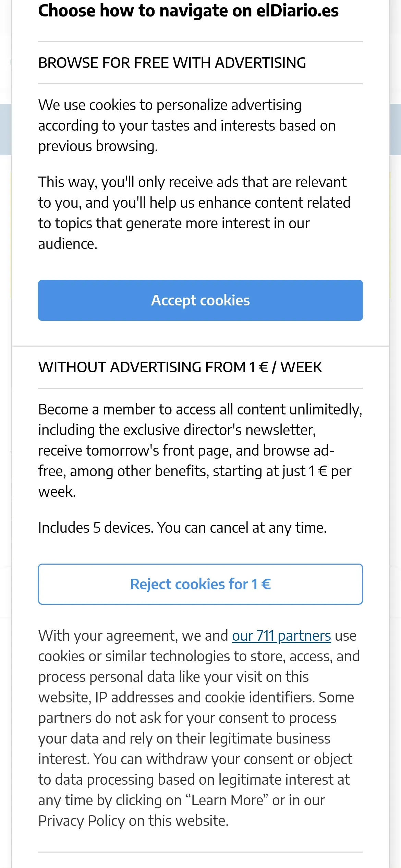Click the "Choose how to navigate on elDiario.es" title
401x868 pixels.
pyautogui.click(x=188, y=11)
